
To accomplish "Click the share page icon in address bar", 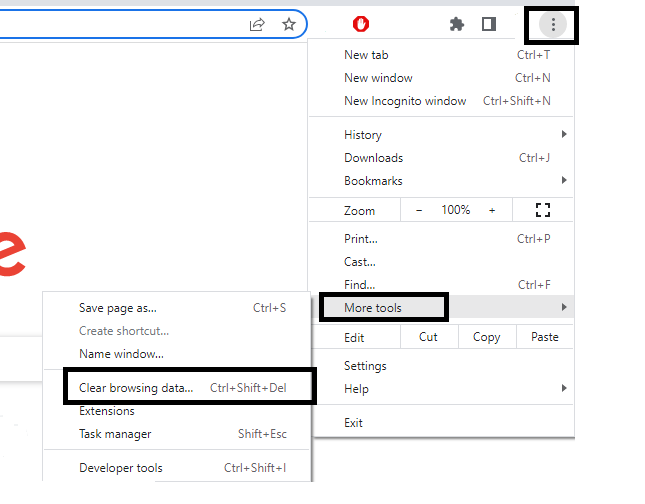I will (x=257, y=24).
